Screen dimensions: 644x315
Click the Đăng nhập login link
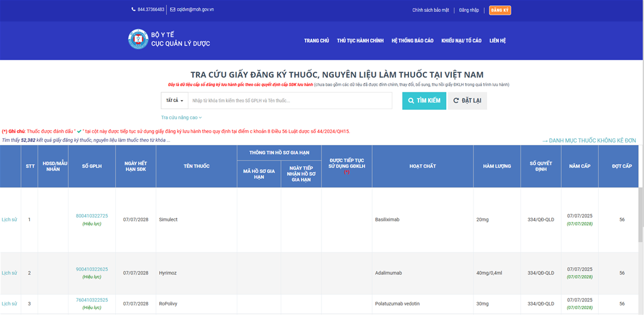[x=469, y=10]
